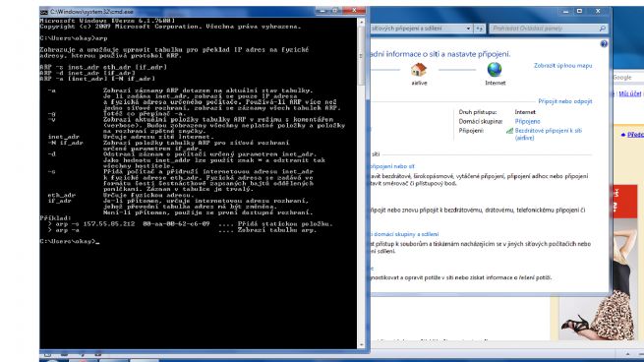Image resolution: width=644 pixels, height=362 pixels.
Task: Click the připojení nebo síť setup link
Action: pyautogui.click(x=392, y=166)
